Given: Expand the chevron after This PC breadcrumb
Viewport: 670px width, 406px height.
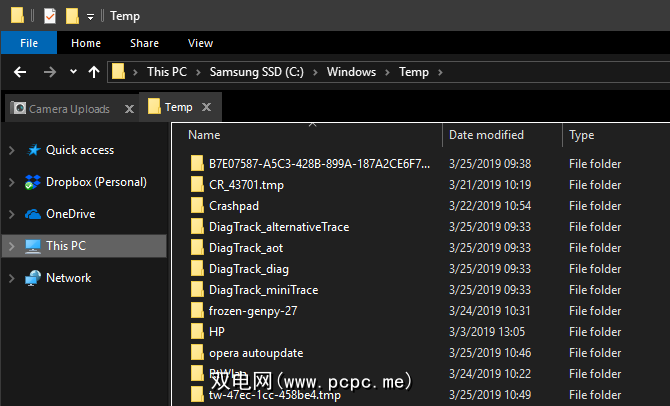Looking at the screenshot, I should click(x=198, y=72).
